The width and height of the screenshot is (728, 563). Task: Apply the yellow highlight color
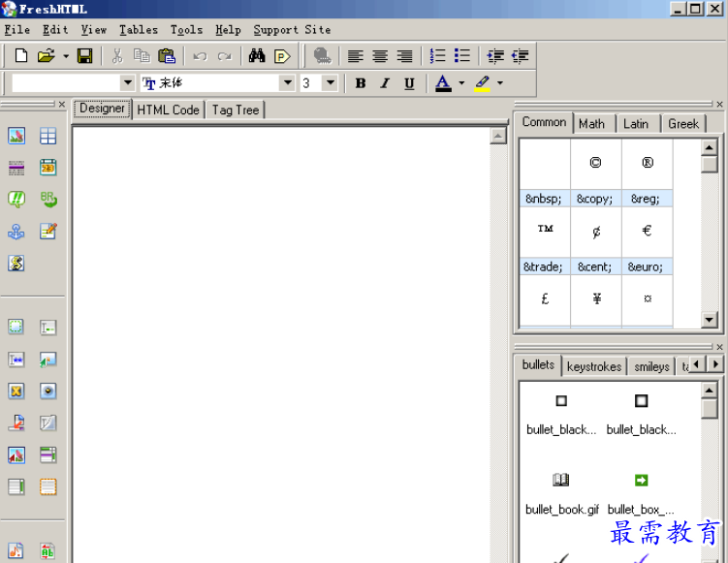(483, 83)
